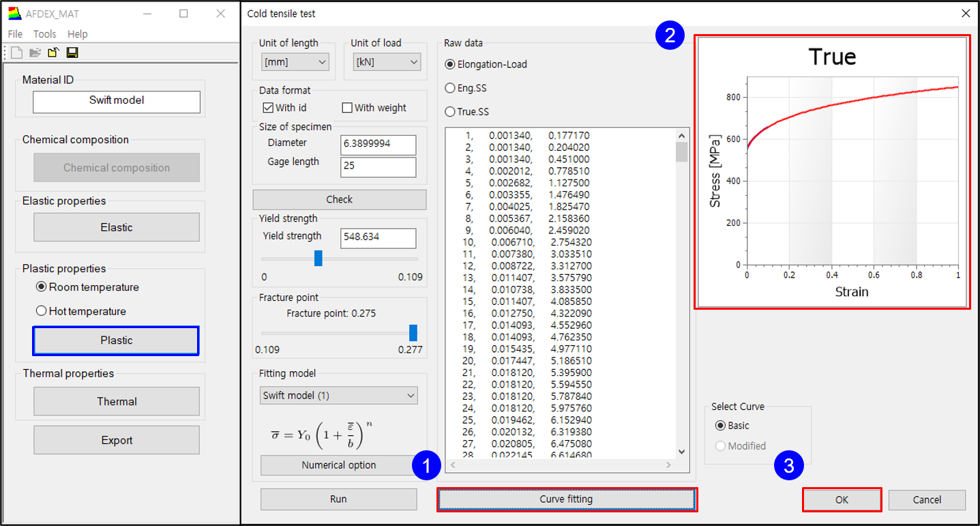The image size is (980, 526).
Task: Click the Run button
Action: [338, 499]
